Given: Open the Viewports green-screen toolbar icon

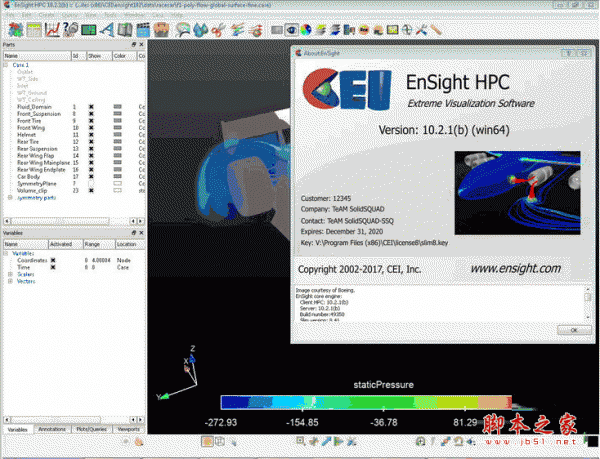Looking at the screenshot, I should (x=88, y=30).
